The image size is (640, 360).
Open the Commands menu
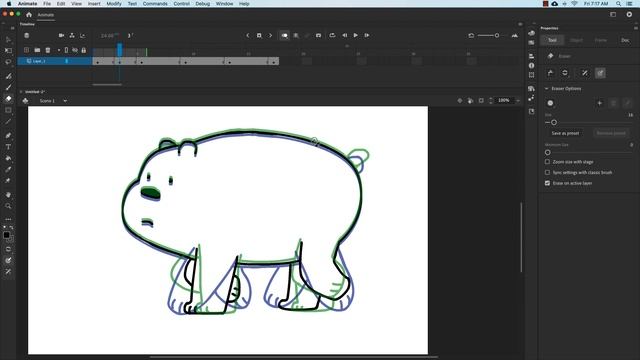[x=155, y=4]
